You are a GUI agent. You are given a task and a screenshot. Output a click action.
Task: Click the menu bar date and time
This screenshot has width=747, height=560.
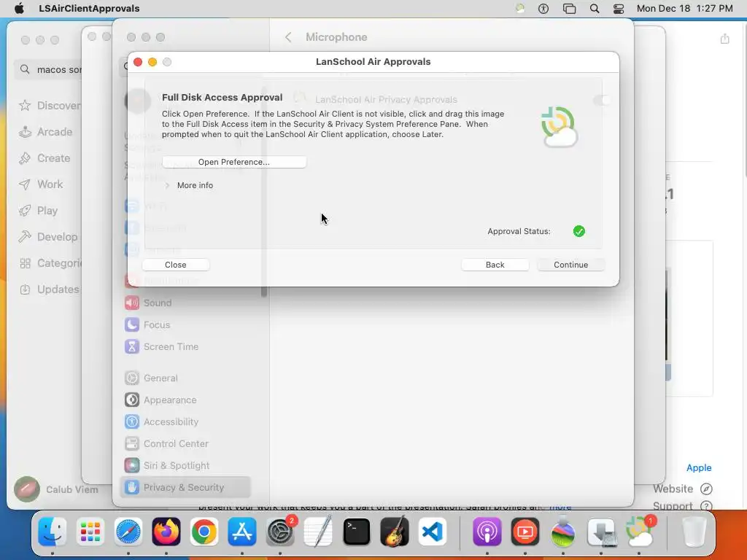[684, 9]
